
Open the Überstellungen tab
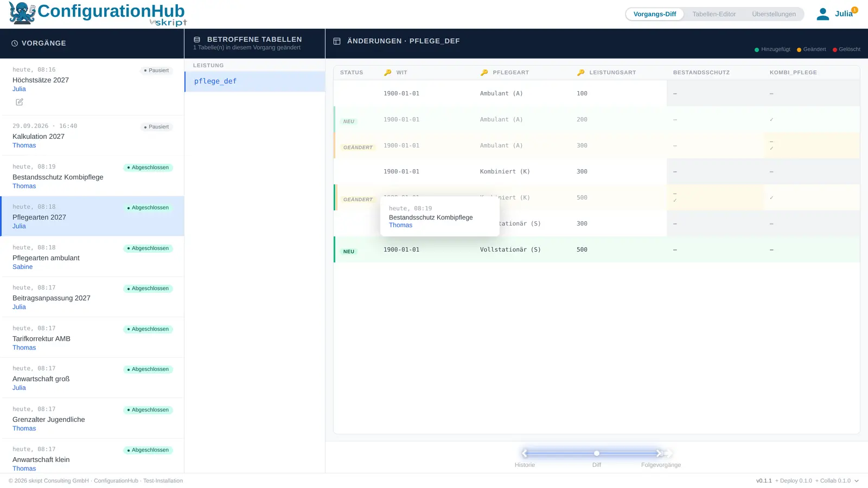point(774,14)
